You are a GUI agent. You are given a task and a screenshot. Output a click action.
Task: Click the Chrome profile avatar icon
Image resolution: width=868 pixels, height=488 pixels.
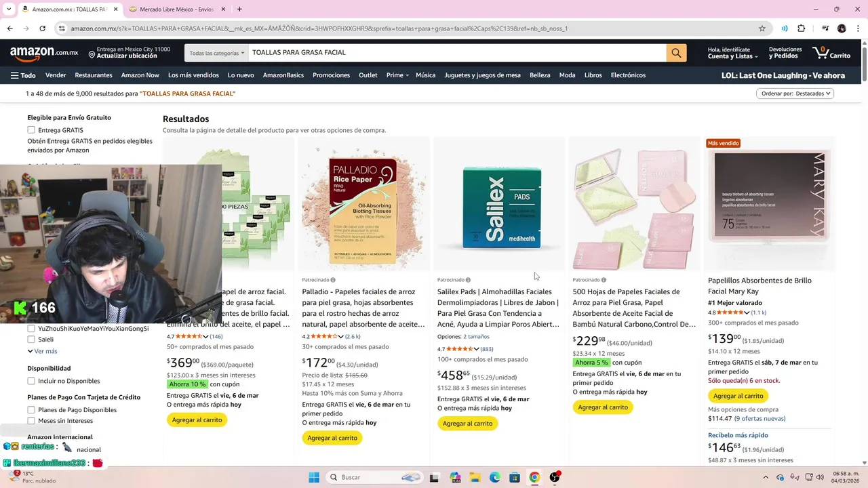coord(842,28)
